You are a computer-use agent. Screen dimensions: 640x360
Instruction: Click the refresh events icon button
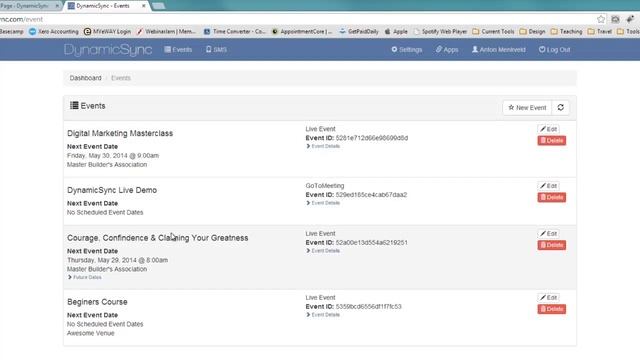tap(560, 108)
